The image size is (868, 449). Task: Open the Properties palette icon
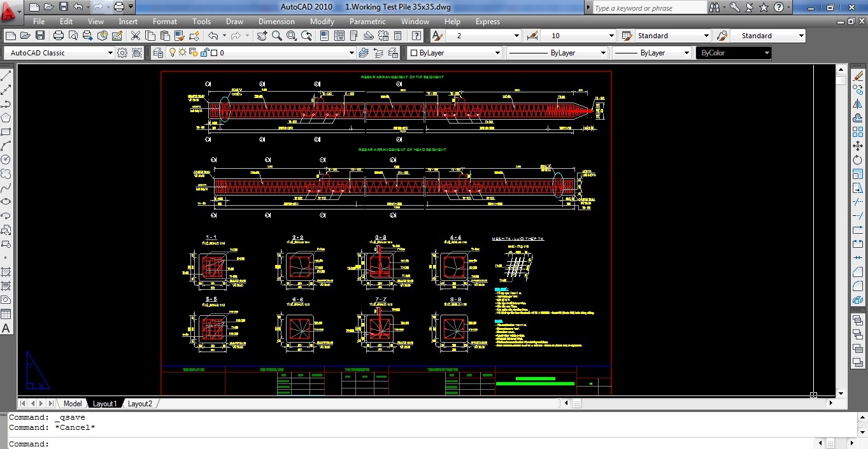point(324,36)
